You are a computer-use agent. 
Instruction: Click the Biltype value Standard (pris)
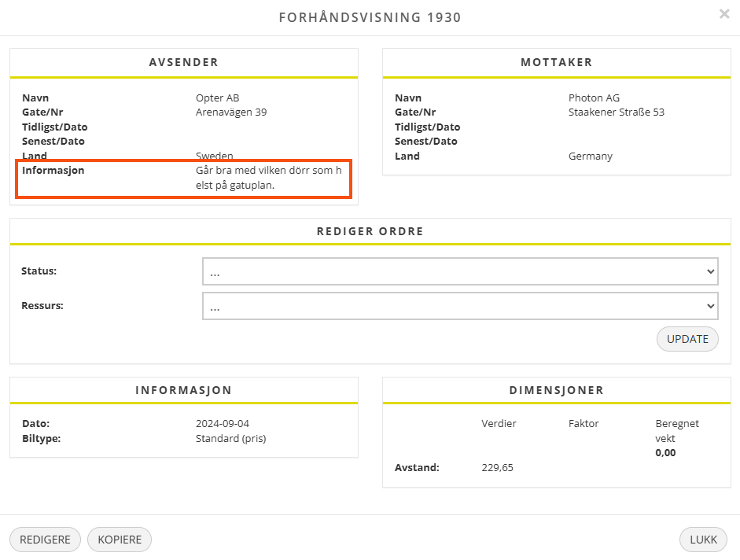230,439
